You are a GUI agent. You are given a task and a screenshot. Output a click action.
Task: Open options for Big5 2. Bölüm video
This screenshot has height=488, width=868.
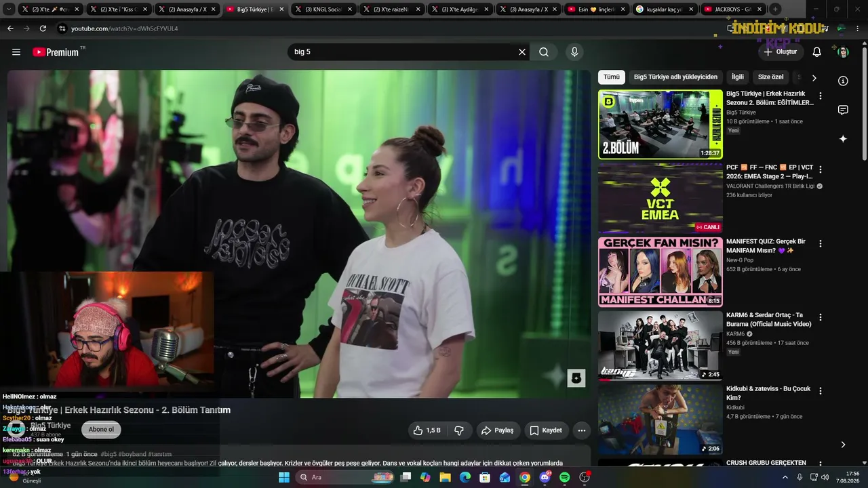821,96
